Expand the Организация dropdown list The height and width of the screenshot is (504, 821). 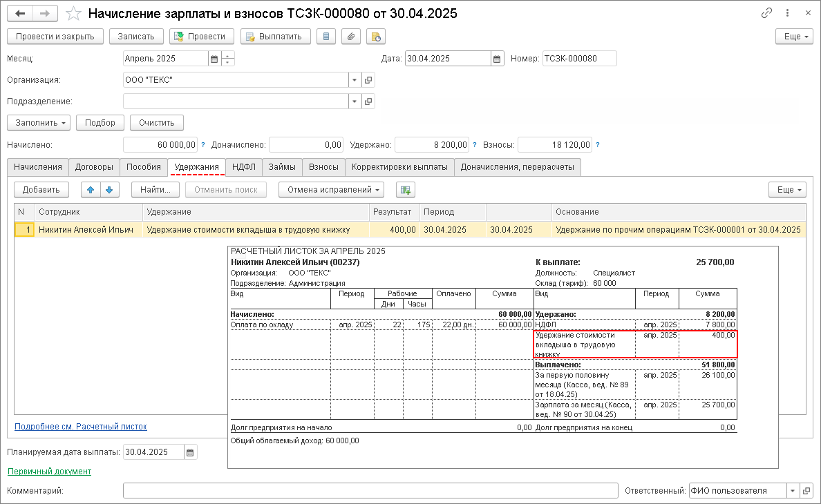pos(354,80)
